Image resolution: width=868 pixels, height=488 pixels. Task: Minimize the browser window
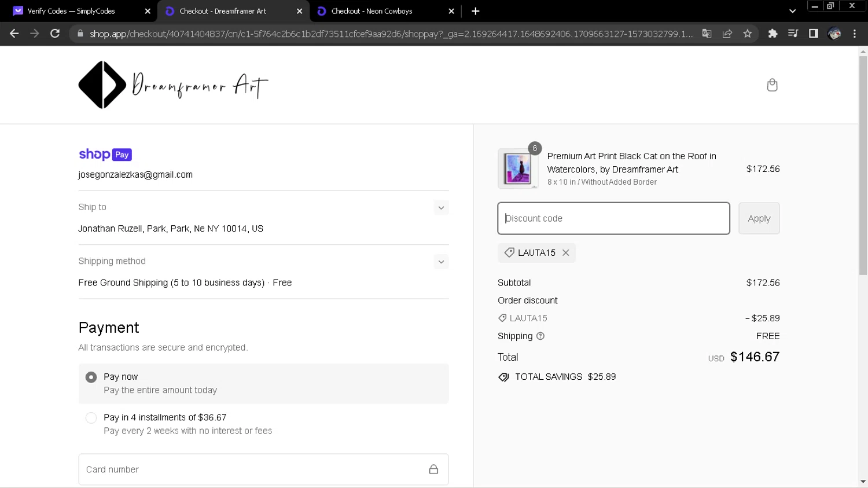(x=814, y=6)
